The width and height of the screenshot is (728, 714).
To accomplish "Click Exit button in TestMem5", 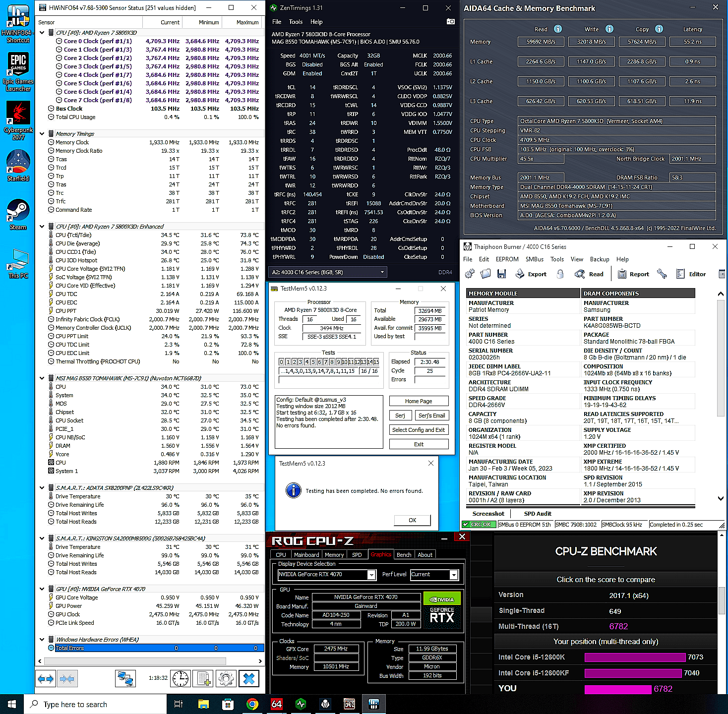I will pos(419,444).
